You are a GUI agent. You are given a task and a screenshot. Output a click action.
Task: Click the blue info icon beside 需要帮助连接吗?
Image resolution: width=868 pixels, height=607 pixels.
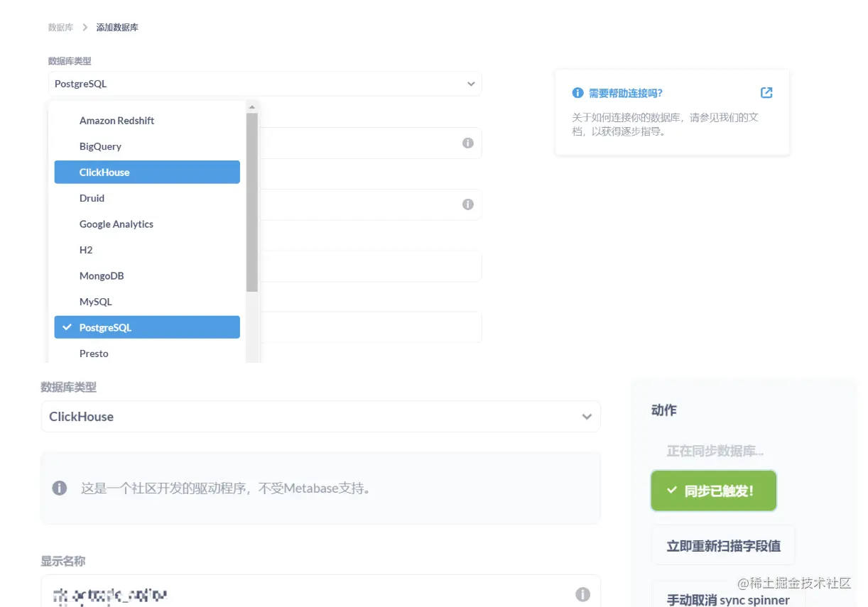[x=577, y=93]
